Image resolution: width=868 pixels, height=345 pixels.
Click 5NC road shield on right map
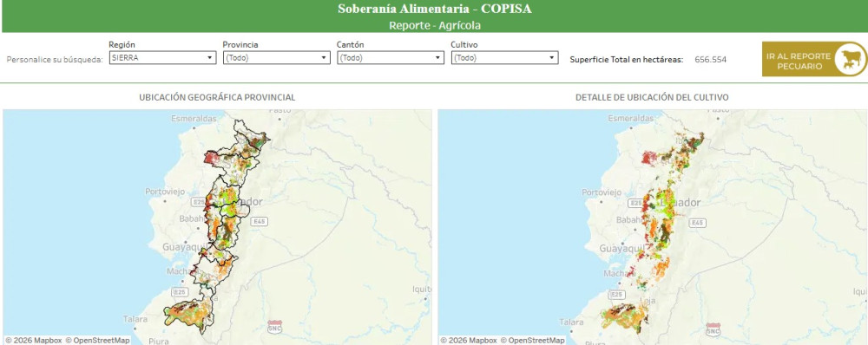[713, 329]
